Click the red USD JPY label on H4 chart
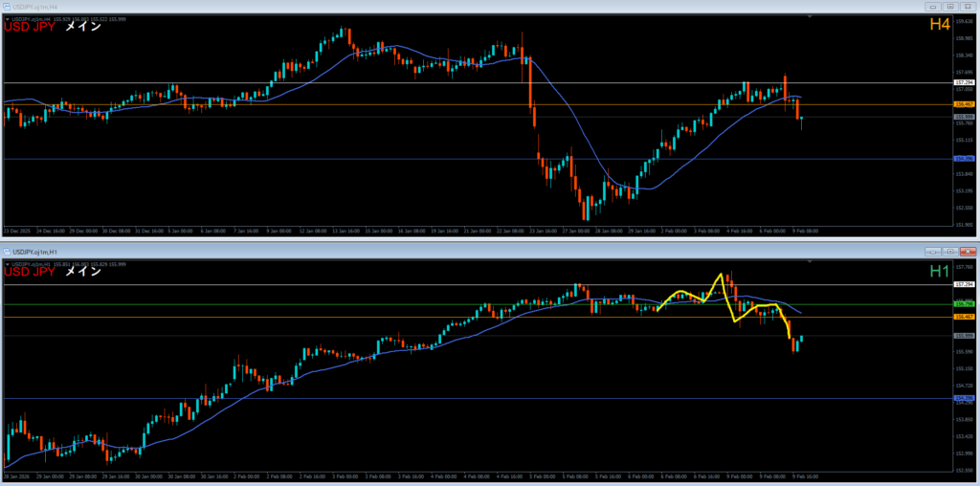980x486 pixels. [29, 27]
